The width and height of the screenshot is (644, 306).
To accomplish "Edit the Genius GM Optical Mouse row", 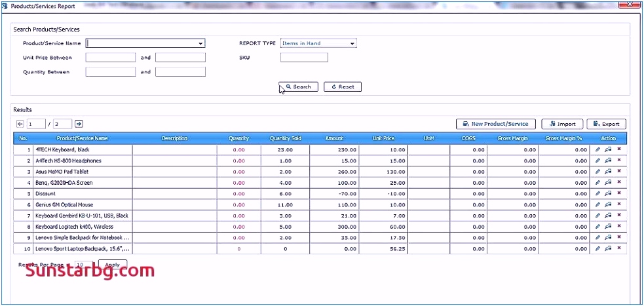I will [597, 204].
